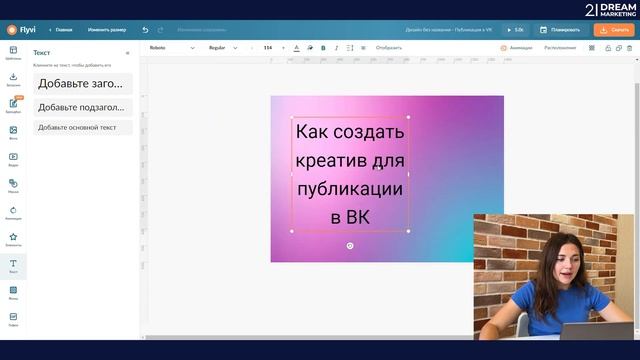Undo the last action
The image size is (640, 360).
[x=145, y=30]
